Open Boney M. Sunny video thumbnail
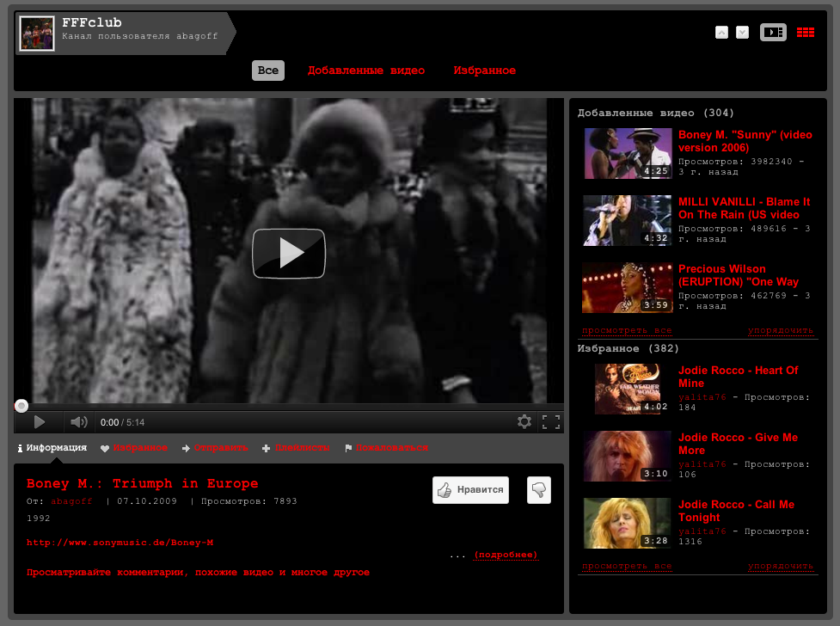The image size is (840, 626). (x=628, y=153)
